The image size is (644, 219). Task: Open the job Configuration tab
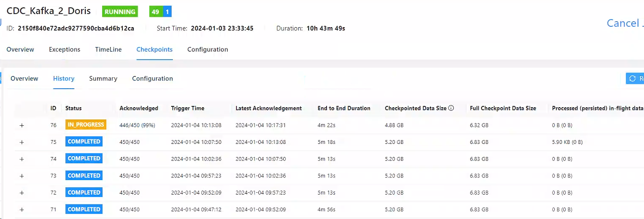pos(208,49)
